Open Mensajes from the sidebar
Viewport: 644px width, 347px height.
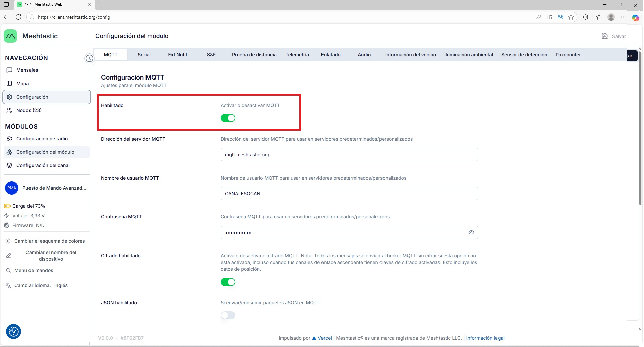(27, 70)
